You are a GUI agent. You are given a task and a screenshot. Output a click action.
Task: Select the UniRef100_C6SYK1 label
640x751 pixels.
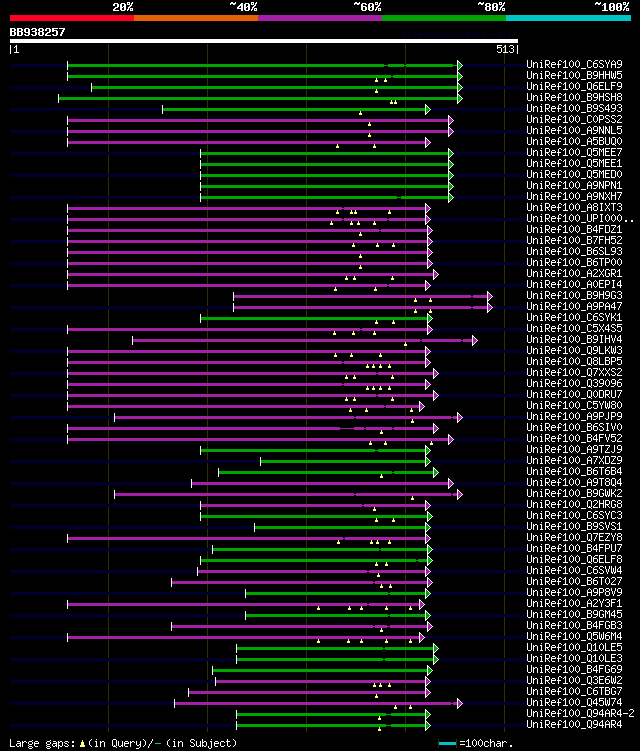574,318
